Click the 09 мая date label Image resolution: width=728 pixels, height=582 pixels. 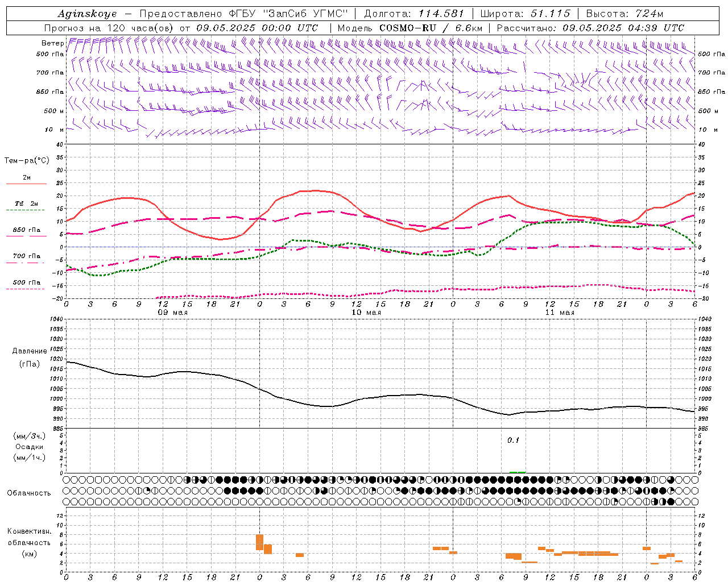[173, 313]
